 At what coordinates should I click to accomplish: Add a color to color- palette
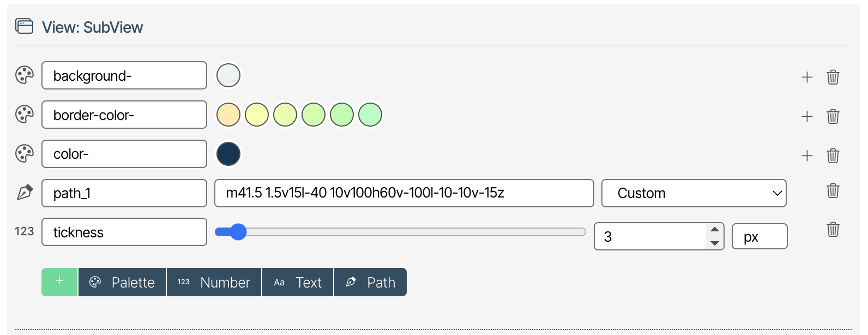tap(807, 155)
